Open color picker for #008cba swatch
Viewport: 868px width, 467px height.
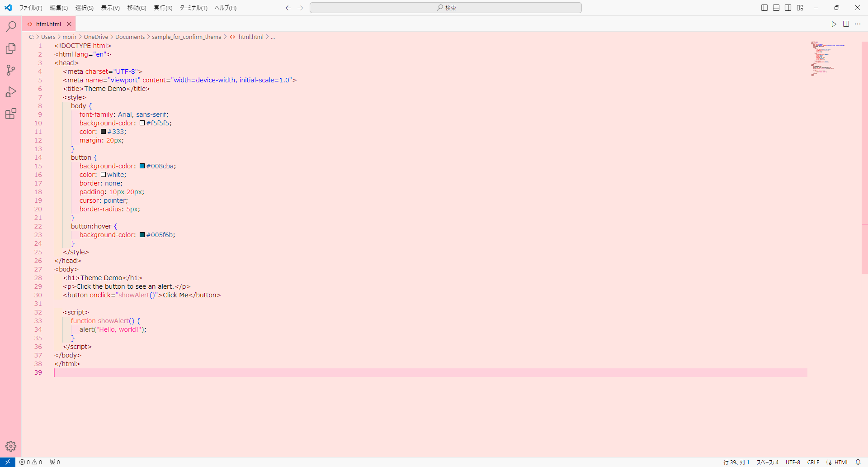point(142,166)
